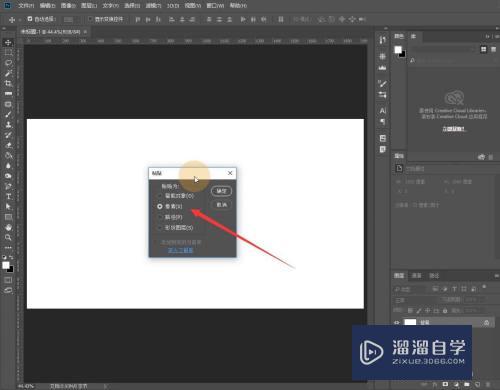Select the Horizontal Type tool

[x=8, y=196]
